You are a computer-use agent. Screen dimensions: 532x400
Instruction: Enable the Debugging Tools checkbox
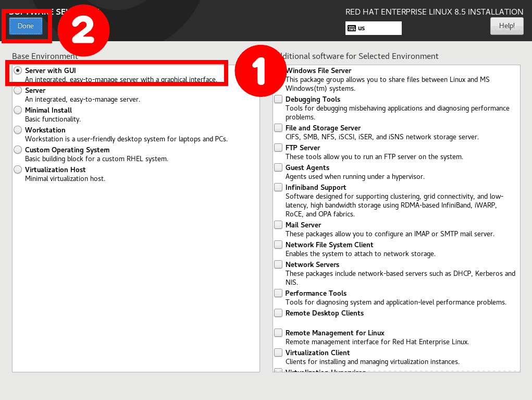278,99
